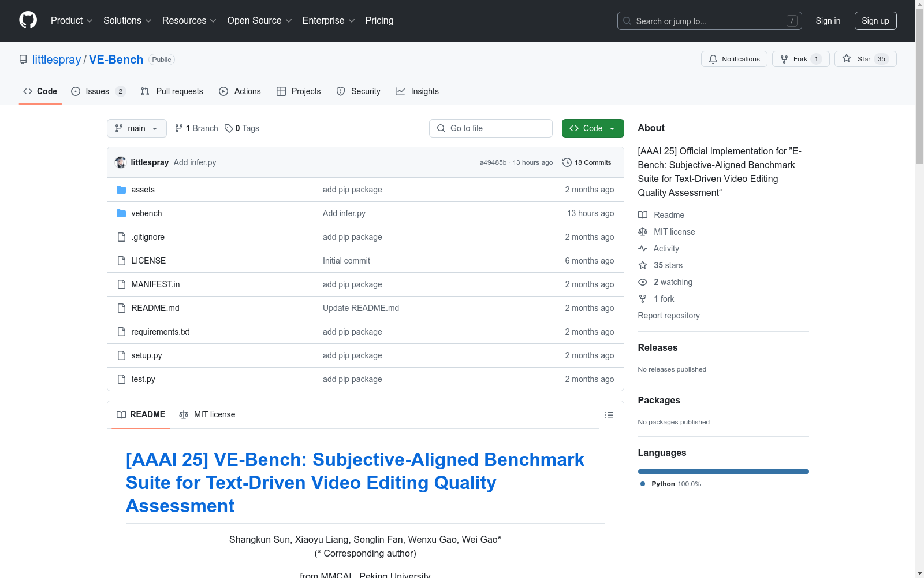This screenshot has height=578, width=924.
Task: Switch to the Insights tab
Action: pyautogui.click(x=418, y=91)
